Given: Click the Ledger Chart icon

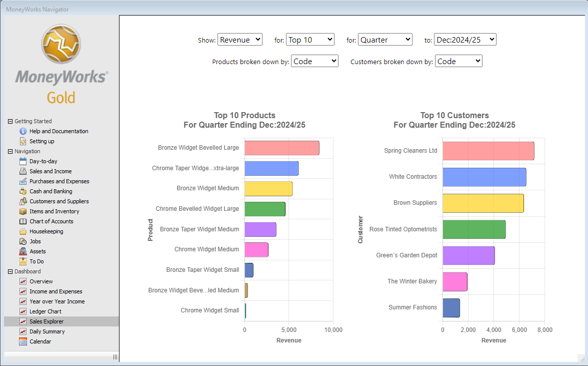Looking at the screenshot, I should tap(23, 311).
